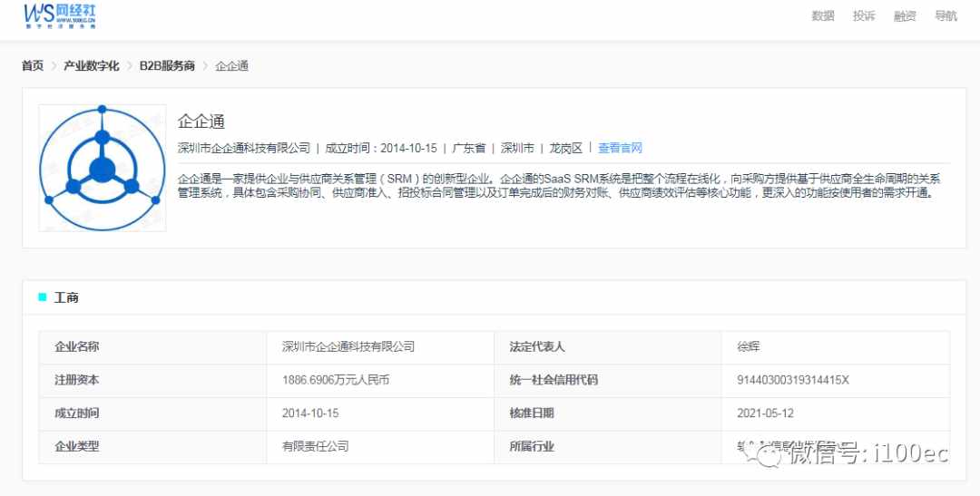Image resolution: width=980 pixels, height=496 pixels.
Task: Click the 龙岗区 location text
Action: [565, 148]
